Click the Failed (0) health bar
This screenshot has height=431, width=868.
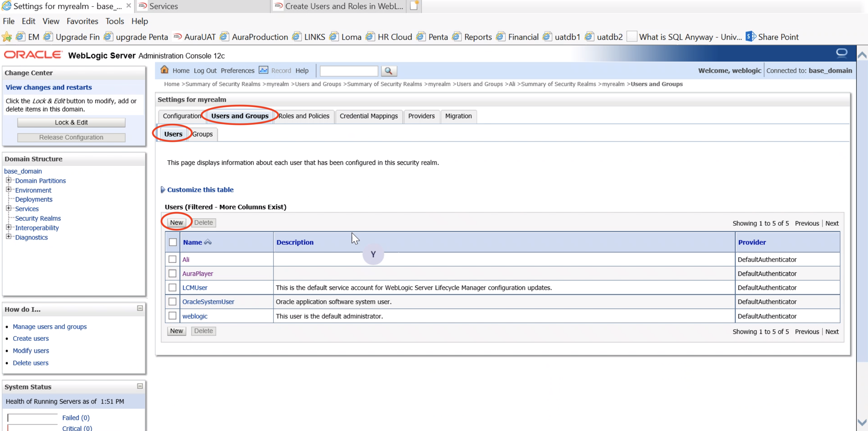coord(32,418)
